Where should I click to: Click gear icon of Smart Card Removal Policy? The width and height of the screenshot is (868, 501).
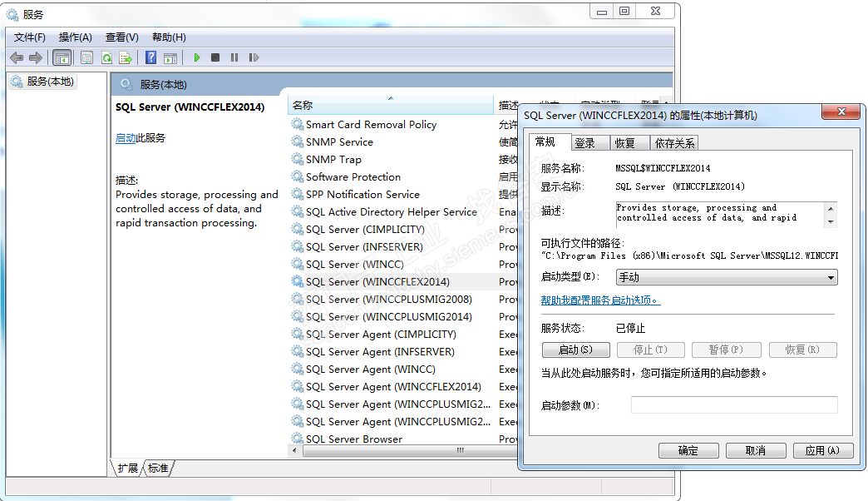coord(298,124)
